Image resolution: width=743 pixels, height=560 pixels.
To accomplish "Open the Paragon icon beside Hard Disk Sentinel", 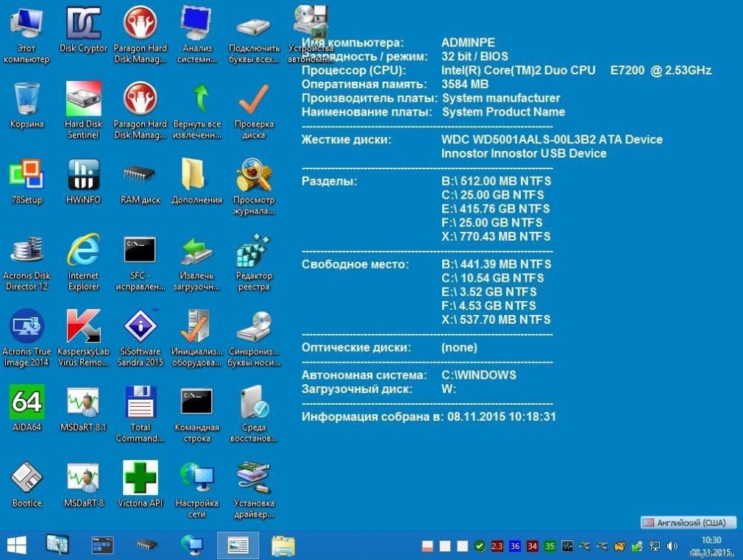I will point(141,111).
